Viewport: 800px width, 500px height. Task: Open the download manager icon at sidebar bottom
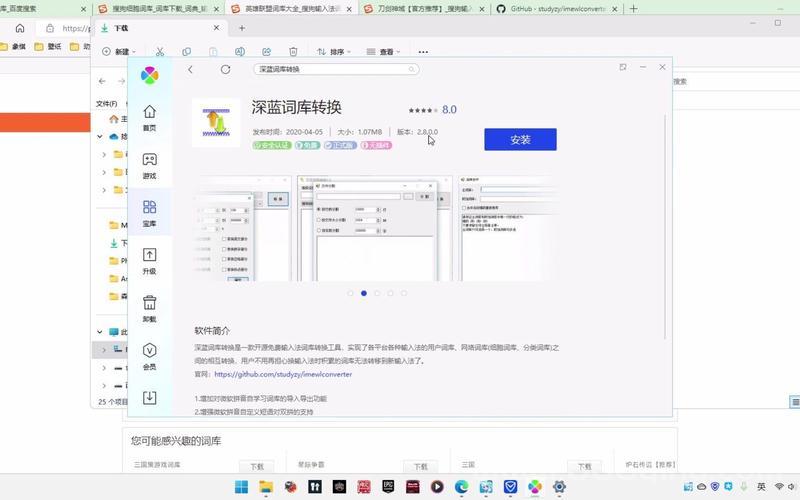[x=149, y=397]
